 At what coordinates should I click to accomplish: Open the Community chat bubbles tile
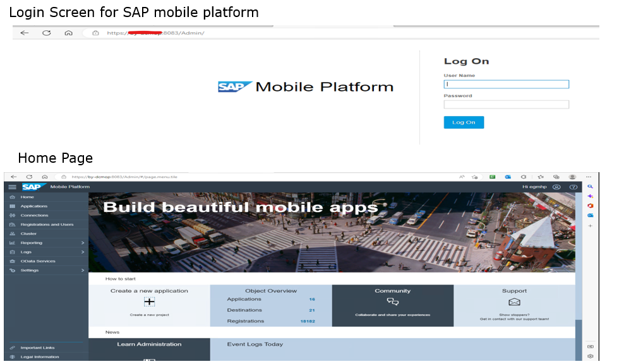coord(392,302)
